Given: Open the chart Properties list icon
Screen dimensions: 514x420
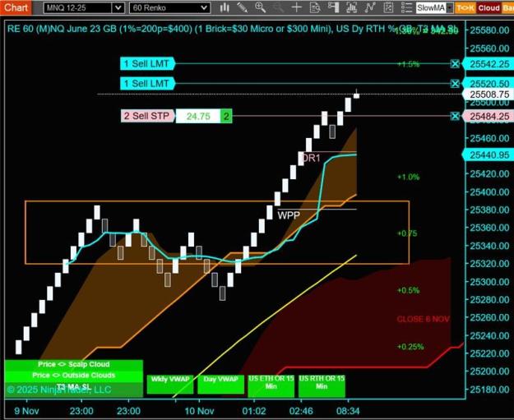Looking at the screenshot, I should pyautogui.click(x=406, y=7).
